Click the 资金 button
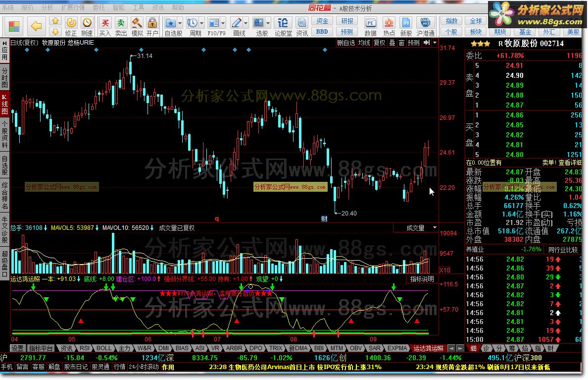 (322, 21)
